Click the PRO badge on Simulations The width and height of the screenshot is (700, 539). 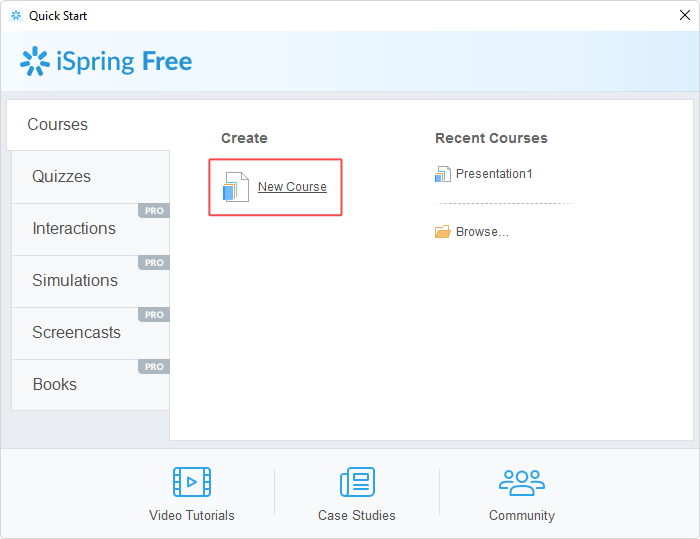154,263
